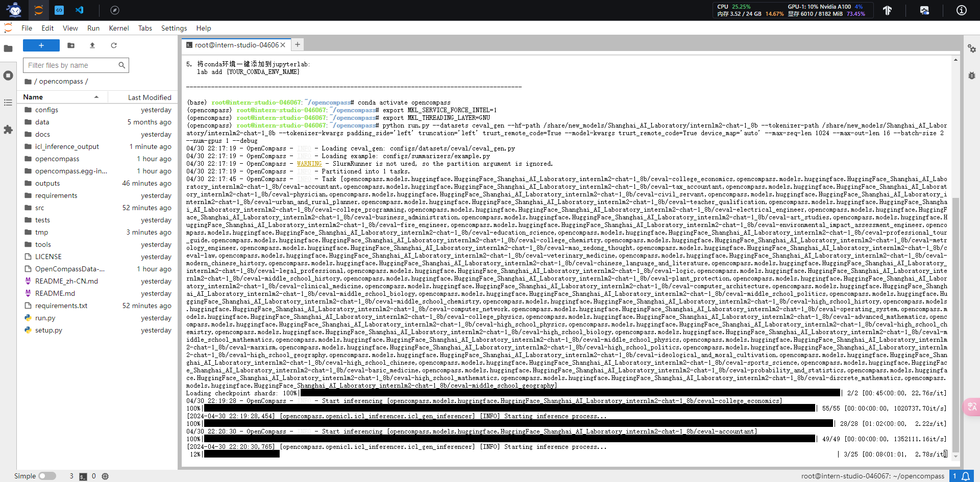Open the View menu

click(70, 28)
